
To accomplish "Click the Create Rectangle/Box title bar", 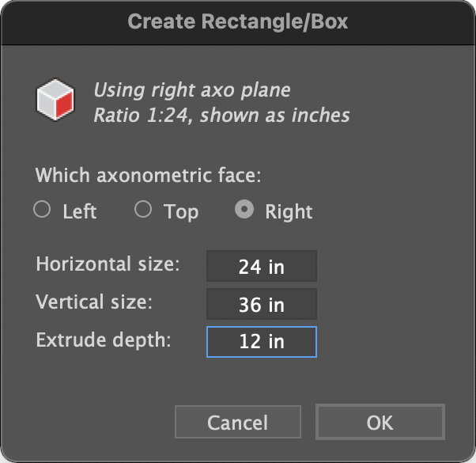I will [238, 22].
